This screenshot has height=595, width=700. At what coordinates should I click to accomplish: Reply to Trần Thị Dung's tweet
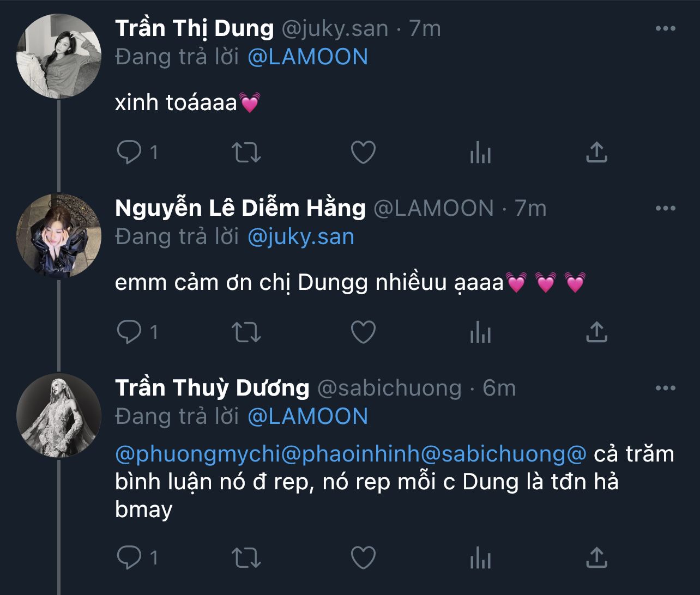tap(129, 153)
